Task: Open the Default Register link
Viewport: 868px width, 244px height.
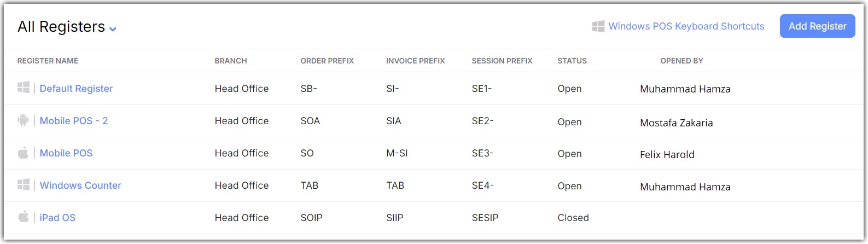Action: (x=76, y=89)
